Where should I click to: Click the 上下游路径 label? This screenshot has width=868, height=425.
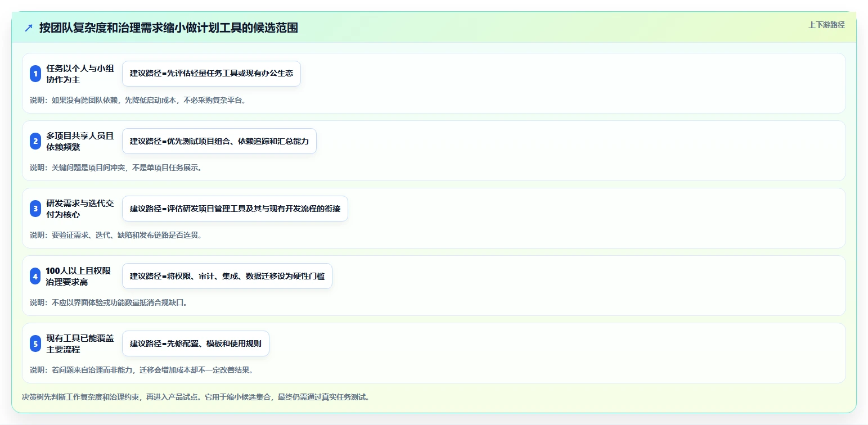tap(826, 25)
